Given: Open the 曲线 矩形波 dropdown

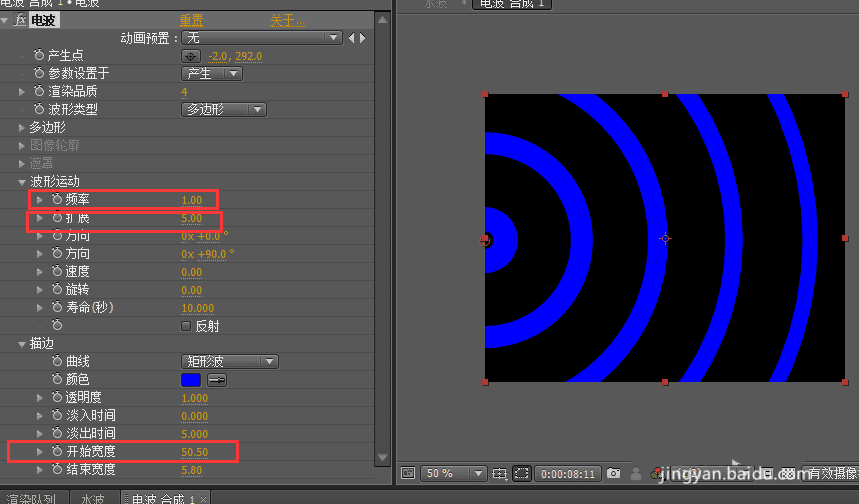Looking at the screenshot, I should pyautogui.click(x=230, y=362).
